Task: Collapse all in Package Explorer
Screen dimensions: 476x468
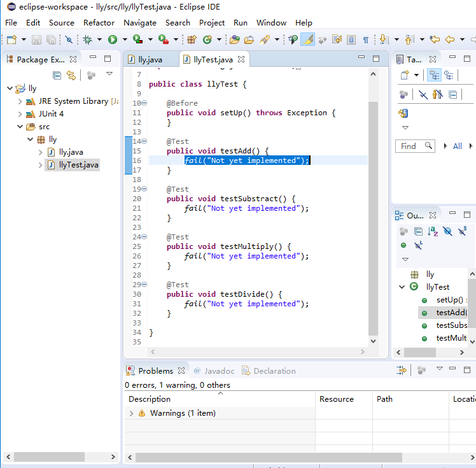Action: [57, 75]
